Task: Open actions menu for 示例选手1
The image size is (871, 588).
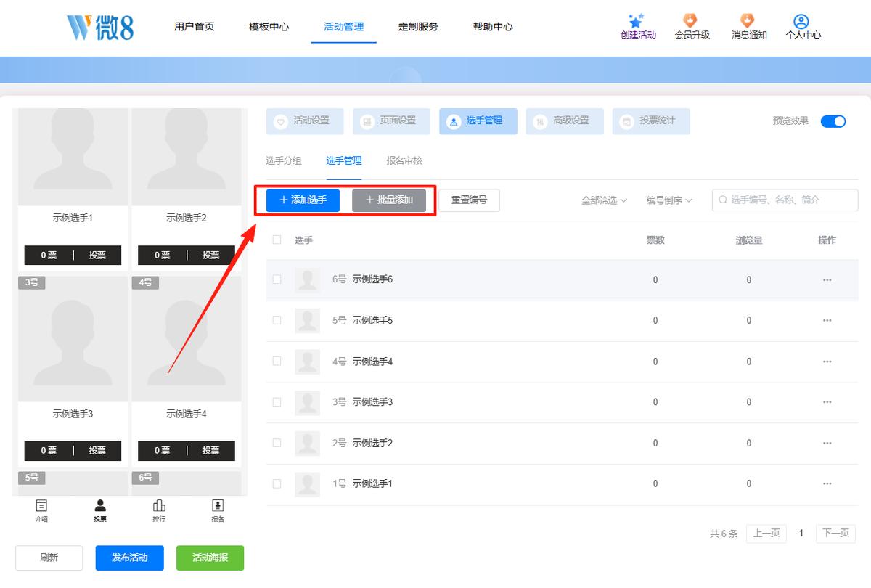Action: (827, 483)
